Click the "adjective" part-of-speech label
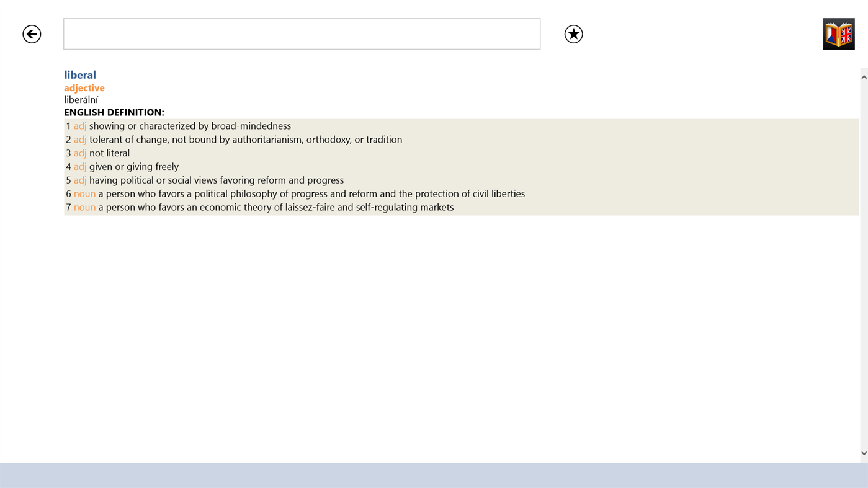868x488 pixels. pyautogui.click(x=84, y=87)
